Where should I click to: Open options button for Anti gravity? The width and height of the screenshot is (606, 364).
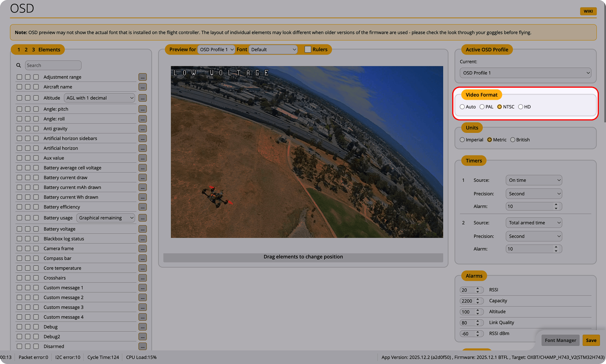[x=142, y=129]
